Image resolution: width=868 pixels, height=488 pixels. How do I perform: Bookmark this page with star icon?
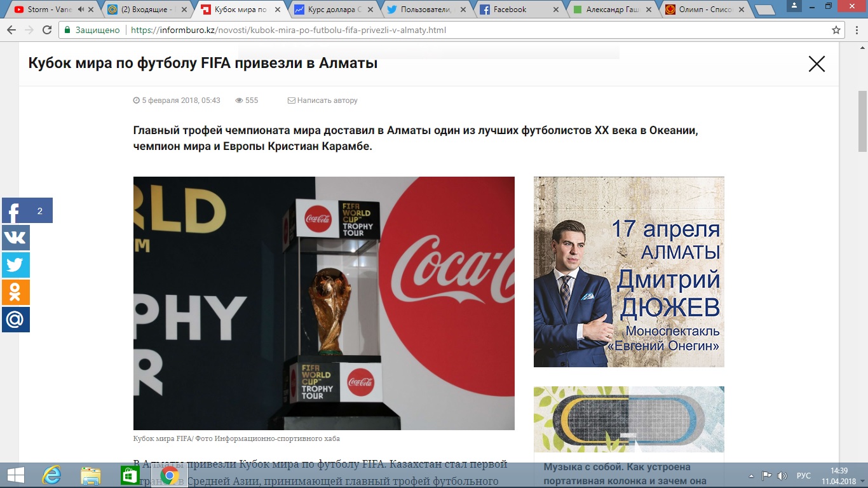[x=836, y=30]
